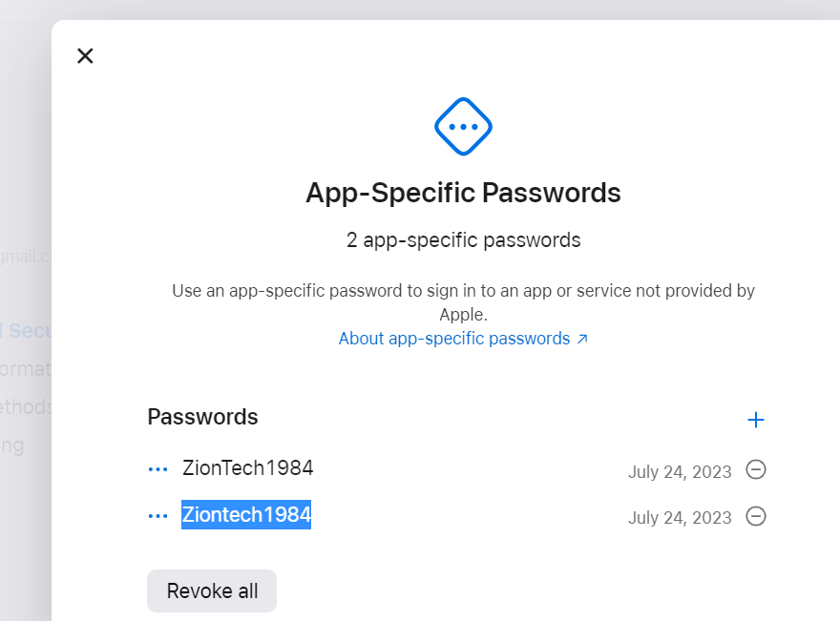Click the "2 app-specific passwords" count text
This screenshot has height=621, width=840.
point(463,240)
